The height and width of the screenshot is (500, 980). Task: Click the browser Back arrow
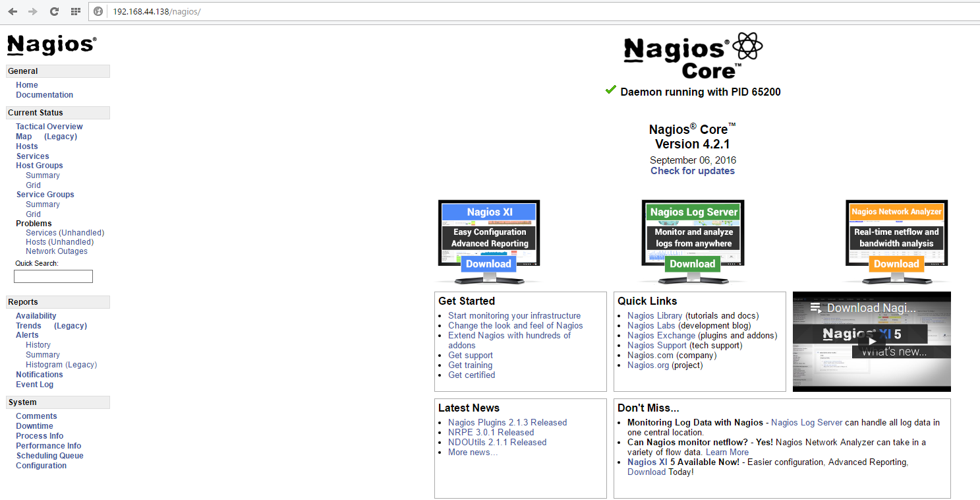click(x=12, y=11)
